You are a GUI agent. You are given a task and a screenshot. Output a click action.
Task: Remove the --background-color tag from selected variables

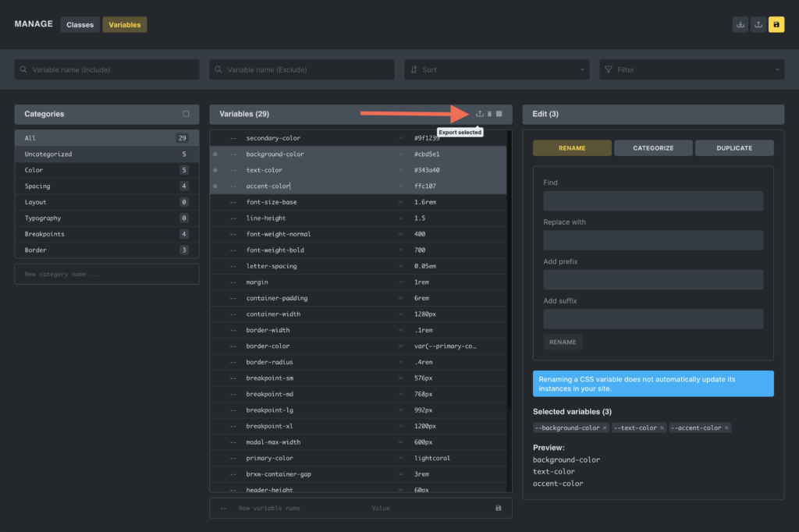tap(605, 428)
